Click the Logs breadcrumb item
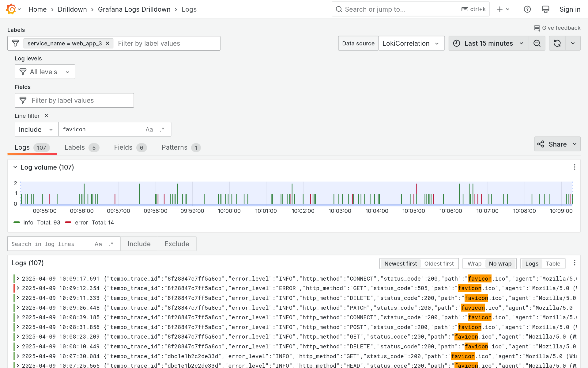The height and width of the screenshot is (368, 588). pyautogui.click(x=189, y=9)
